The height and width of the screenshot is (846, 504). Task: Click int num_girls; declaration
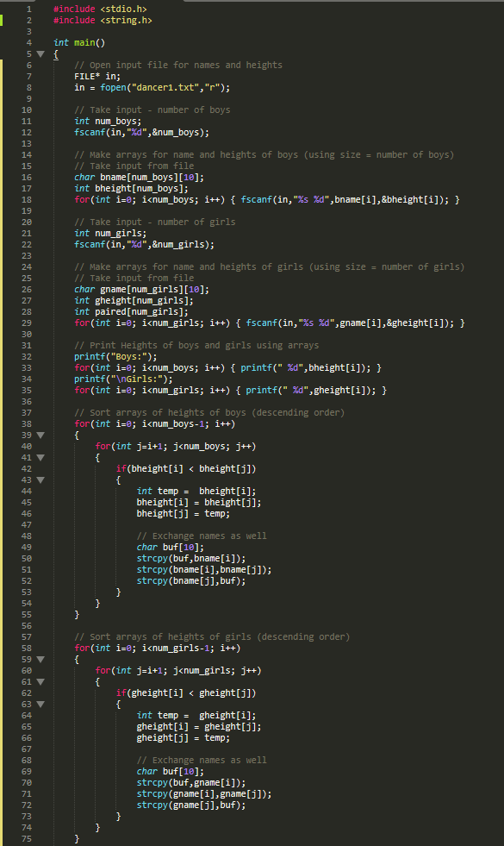(110, 234)
